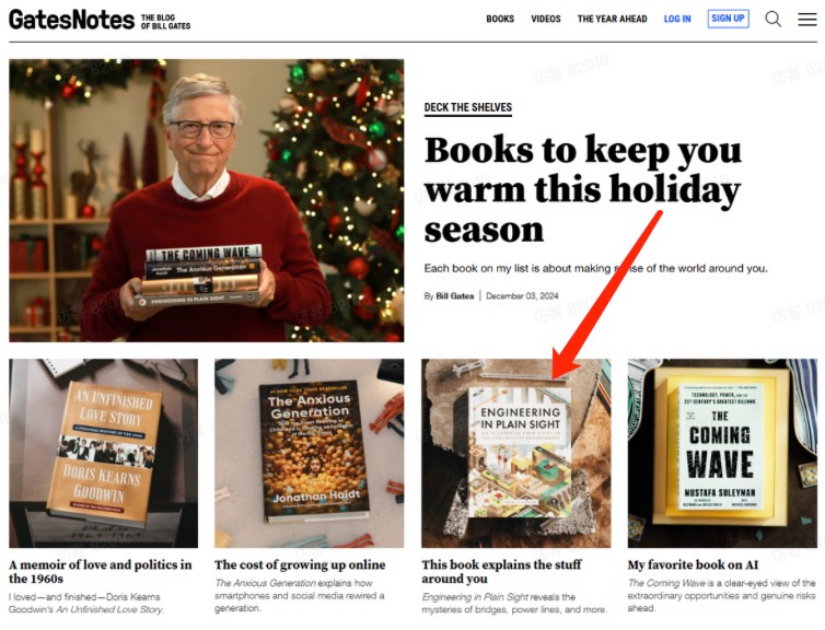The height and width of the screenshot is (630, 825).
Task: Open the Deck the Shelves category link
Action: click(468, 108)
